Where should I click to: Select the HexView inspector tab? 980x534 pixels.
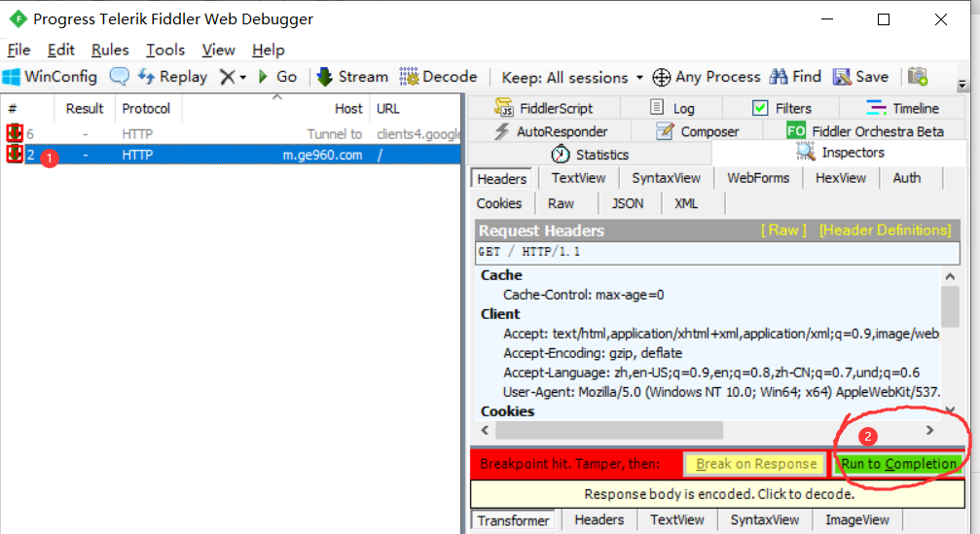(x=841, y=178)
